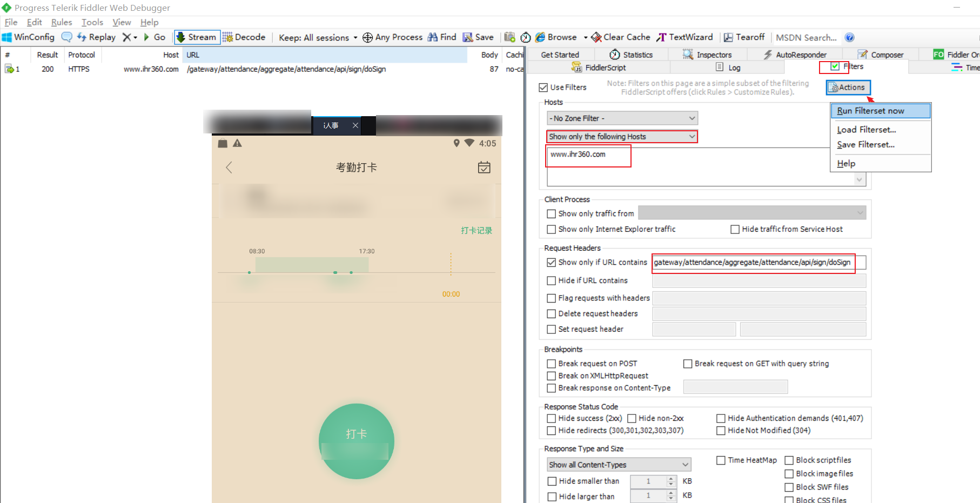Open the Find sessions dialog
The width and height of the screenshot is (980, 503).
(442, 37)
